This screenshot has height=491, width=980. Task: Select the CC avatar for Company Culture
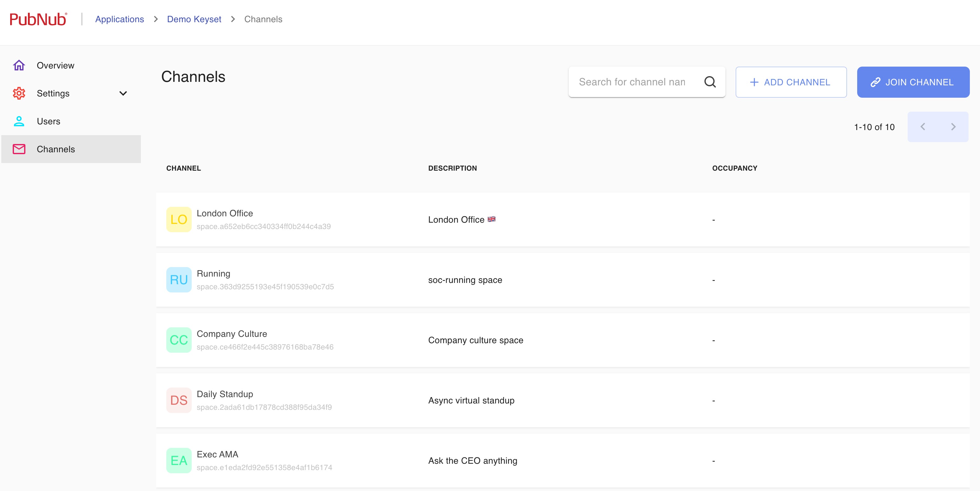click(x=178, y=340)
